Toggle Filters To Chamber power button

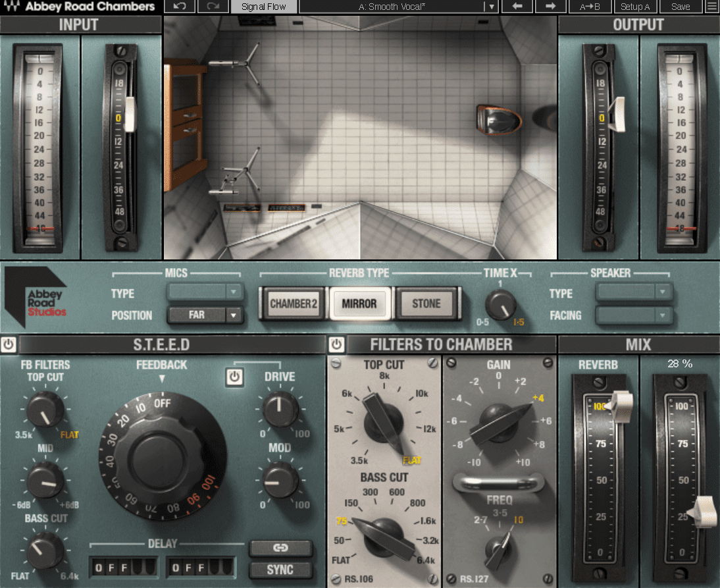coord(336,344)
